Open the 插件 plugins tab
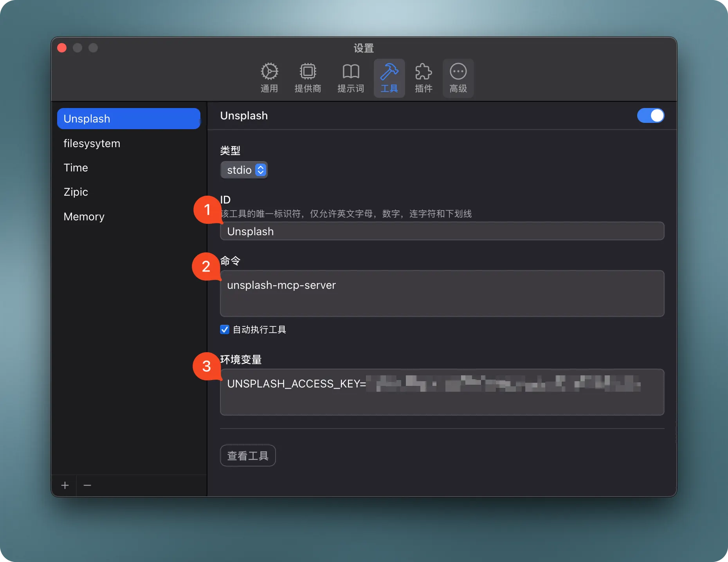 423,78
